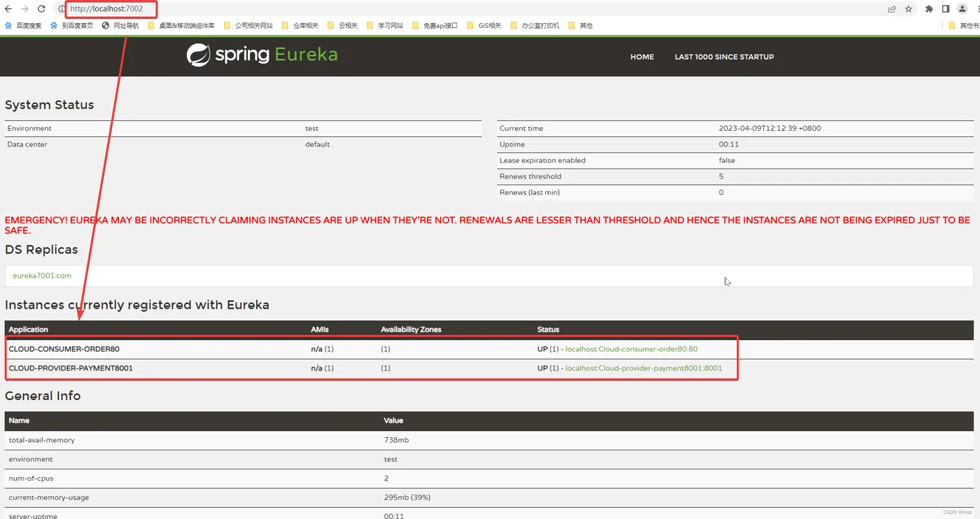The height and width of the screenshot is (519, 980).
Task: Go back with the browser back arrow
Action: (x=8, y=9)
